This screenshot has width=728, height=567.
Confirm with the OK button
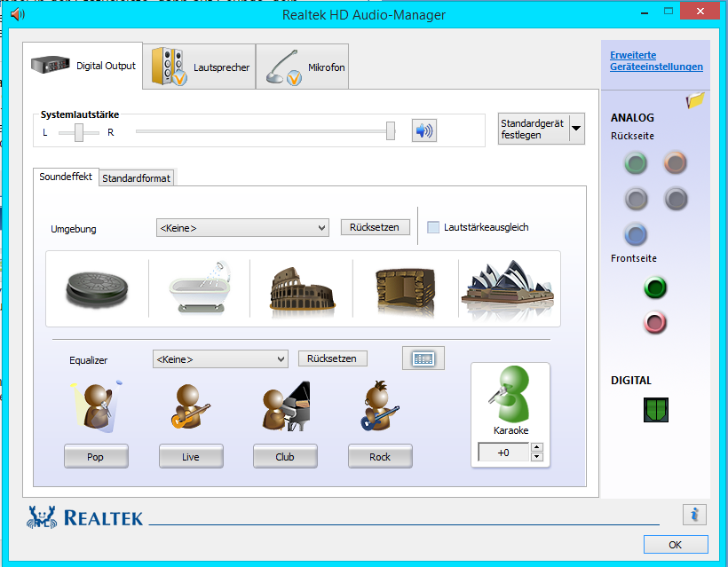[676, 545]
